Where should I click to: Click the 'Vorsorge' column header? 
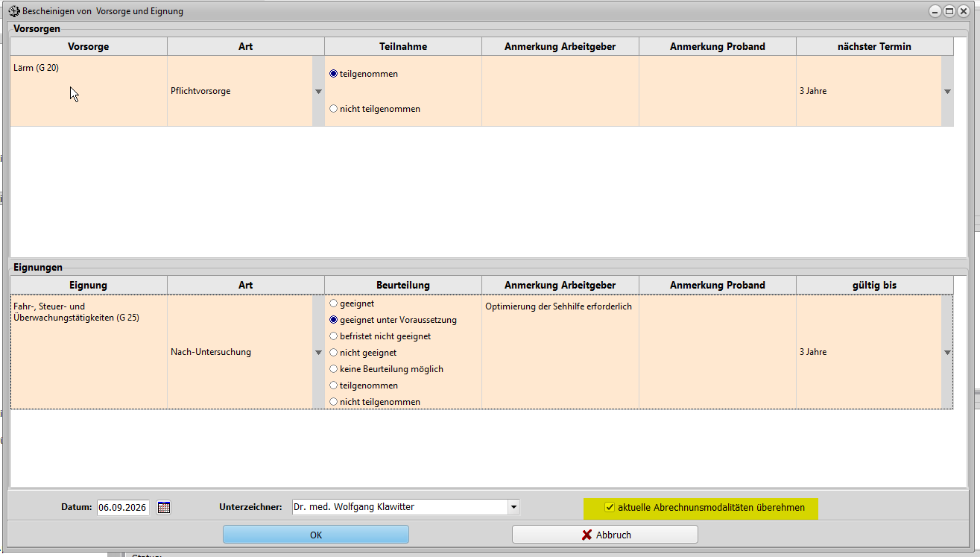[89, 46]
